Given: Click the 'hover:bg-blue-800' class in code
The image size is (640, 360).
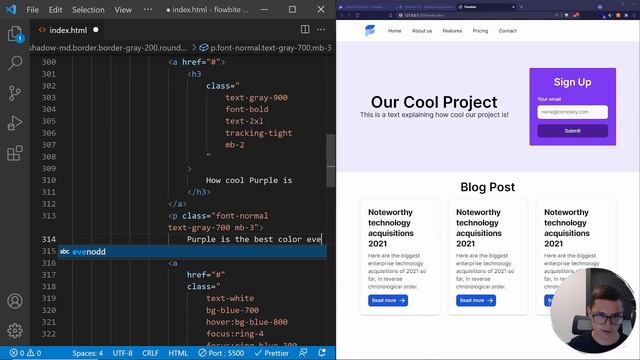Looking at the screenshot, I should click(x=247, y=322).
